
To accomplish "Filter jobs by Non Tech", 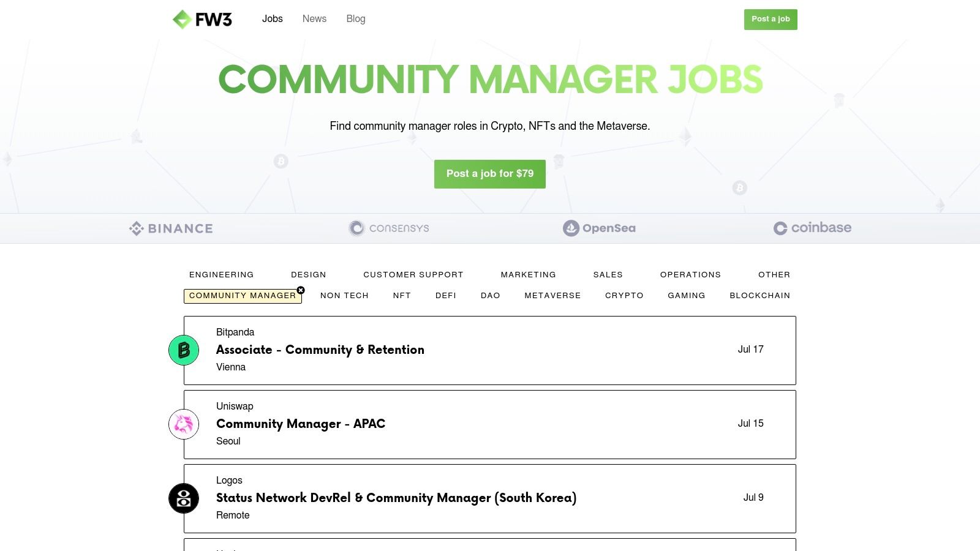I will click(344, 296).
